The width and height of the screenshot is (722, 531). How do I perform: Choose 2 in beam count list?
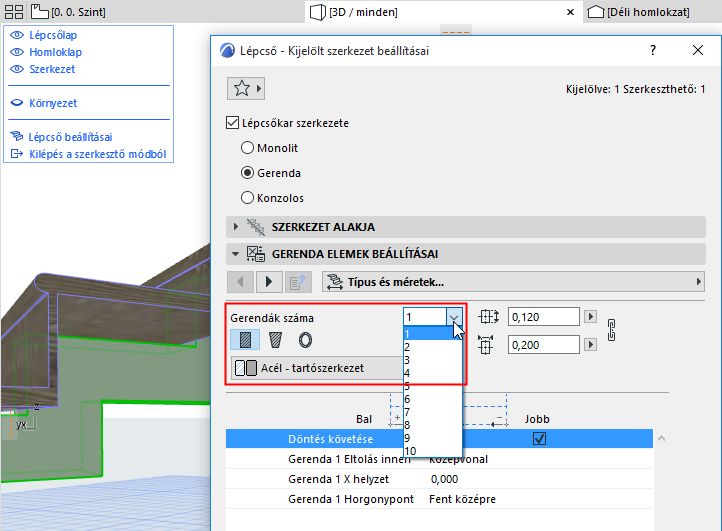[432, 347]
